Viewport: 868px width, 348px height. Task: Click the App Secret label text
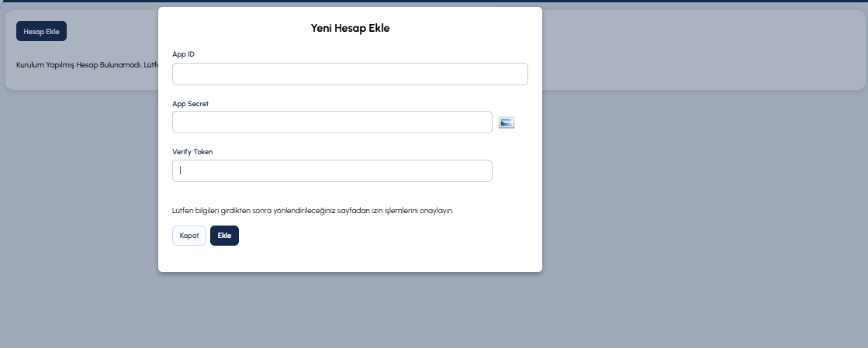190,103
